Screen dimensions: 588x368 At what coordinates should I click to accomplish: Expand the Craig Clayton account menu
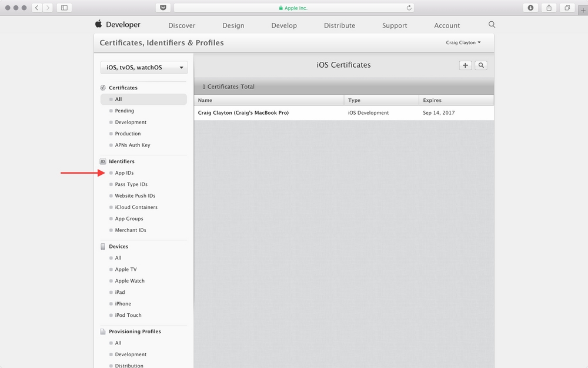pos(463,42)
